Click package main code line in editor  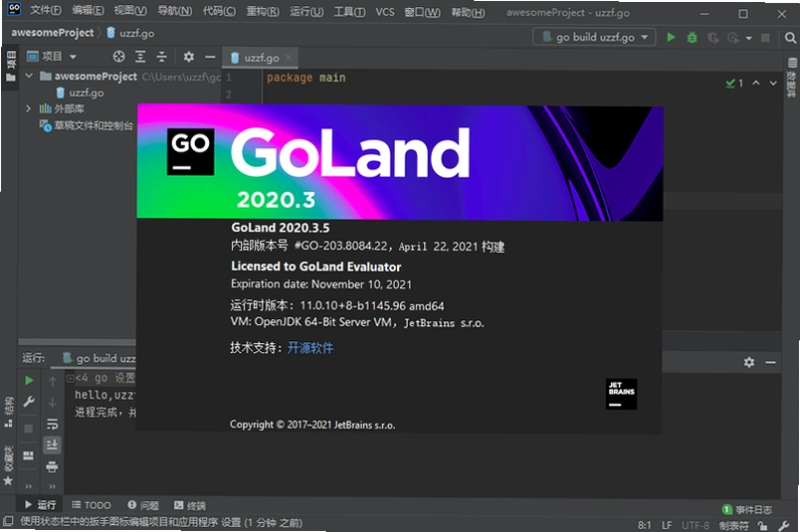point(306,78)
